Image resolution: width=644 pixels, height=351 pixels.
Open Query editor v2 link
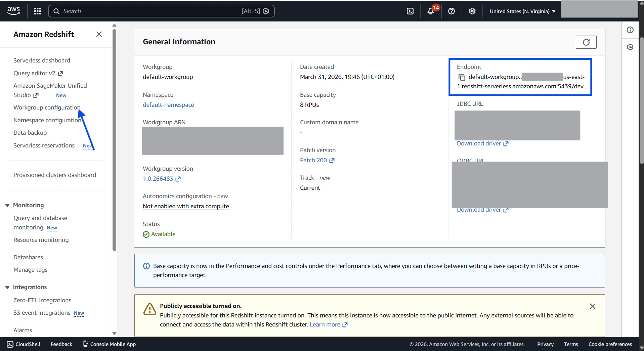coord(38,73)
